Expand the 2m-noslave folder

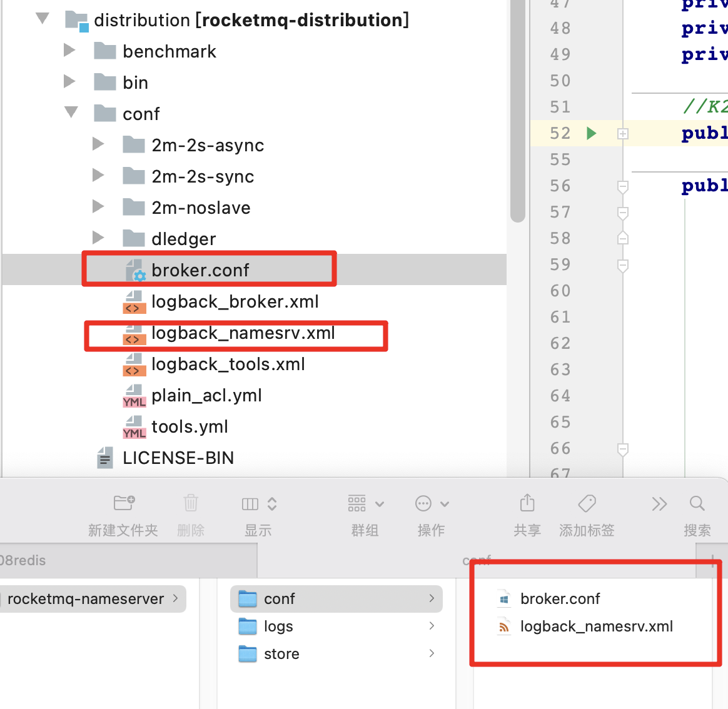pos(98,206)
